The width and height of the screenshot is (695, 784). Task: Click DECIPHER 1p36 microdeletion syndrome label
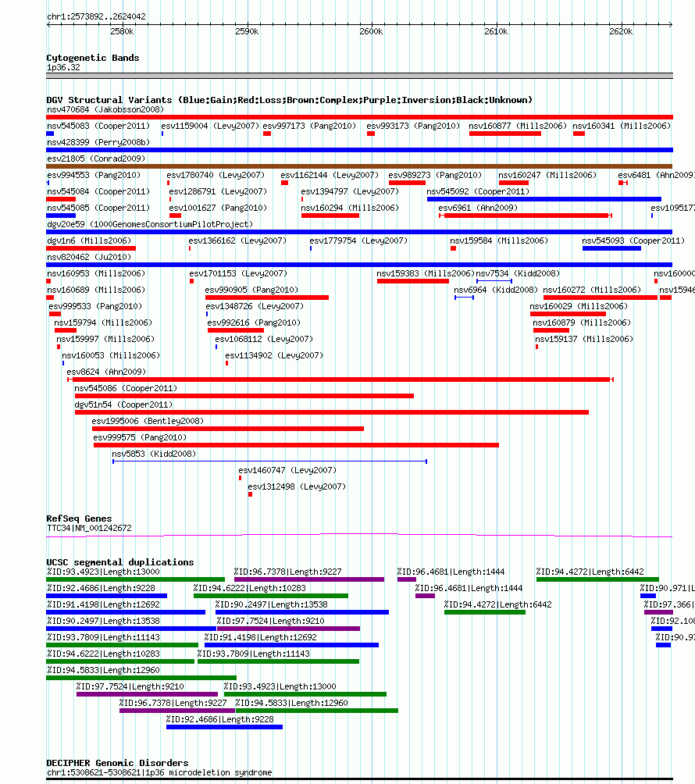(x=159, y=772)
